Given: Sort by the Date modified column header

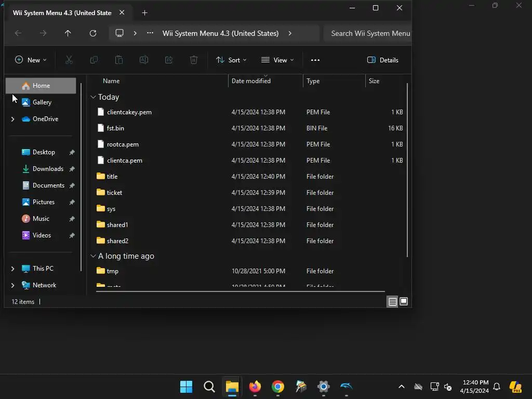Looking at the screenshot, I should 265,81.
